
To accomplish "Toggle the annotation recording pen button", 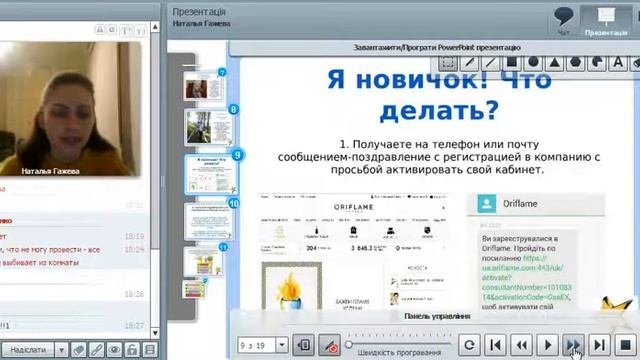I will (x=329, y=345).
